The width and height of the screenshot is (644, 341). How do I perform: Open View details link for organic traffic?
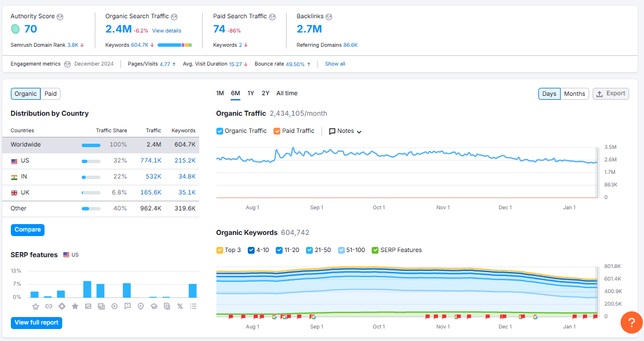(167, 31)
